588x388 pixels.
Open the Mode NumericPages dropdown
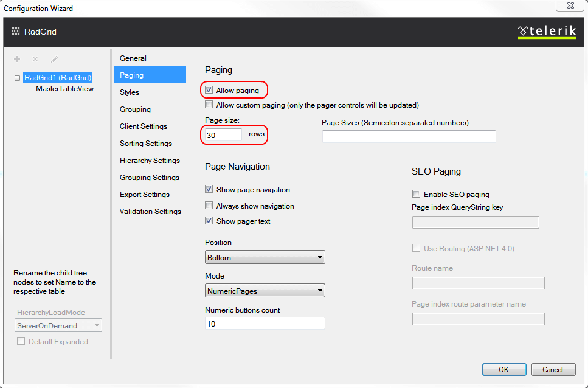[265, 291]
